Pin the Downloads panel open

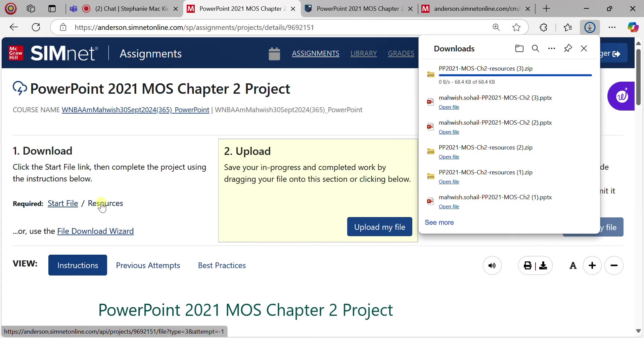pos(568,48)
